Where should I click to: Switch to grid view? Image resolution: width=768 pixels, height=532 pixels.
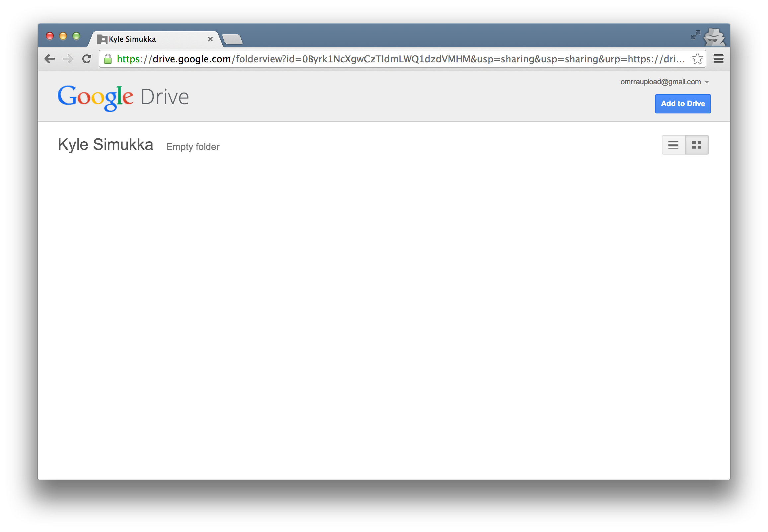click(697, 145)
